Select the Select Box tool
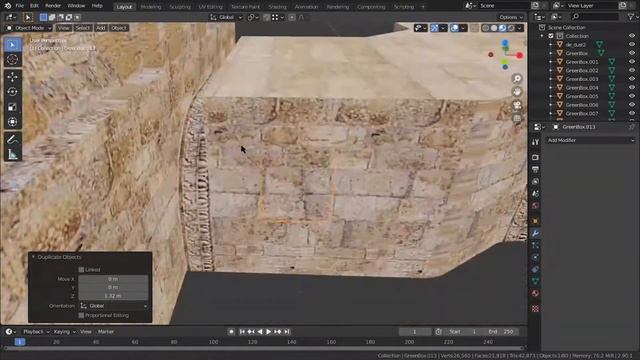Image resolution: width=640 pixels, height=360 pixels. coord(13,44)
